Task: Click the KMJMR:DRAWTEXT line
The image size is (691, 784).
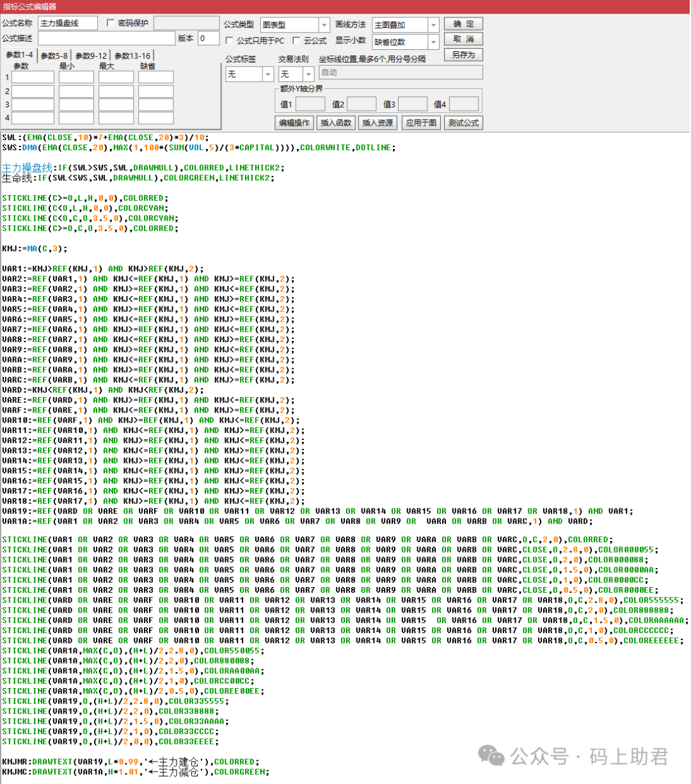Action: tap(131, 762)
